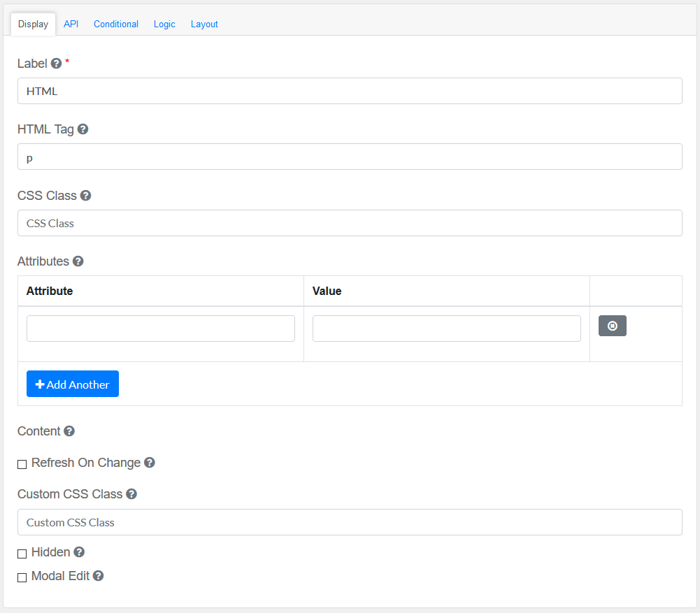Image resolution: width=700 pixels, height=613 pixels.
Task: Click the Attributes help question mark icon
Action: click(x=78, y=261)
